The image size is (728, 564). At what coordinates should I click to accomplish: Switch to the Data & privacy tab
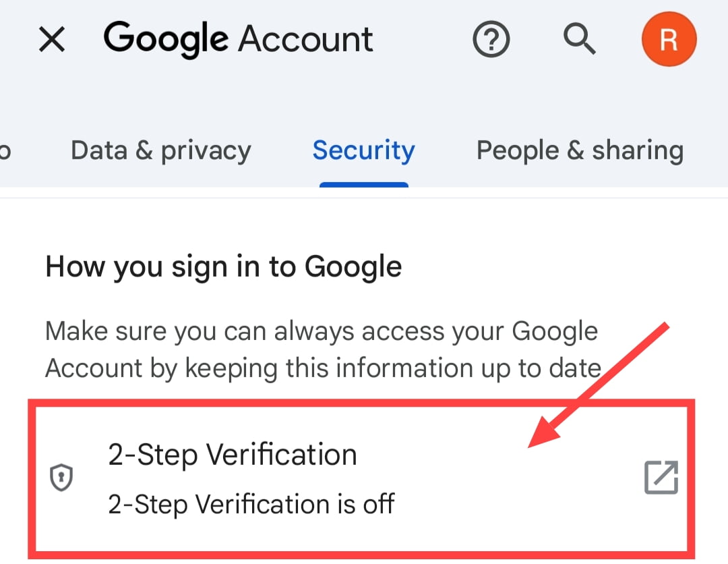[160, 150]
